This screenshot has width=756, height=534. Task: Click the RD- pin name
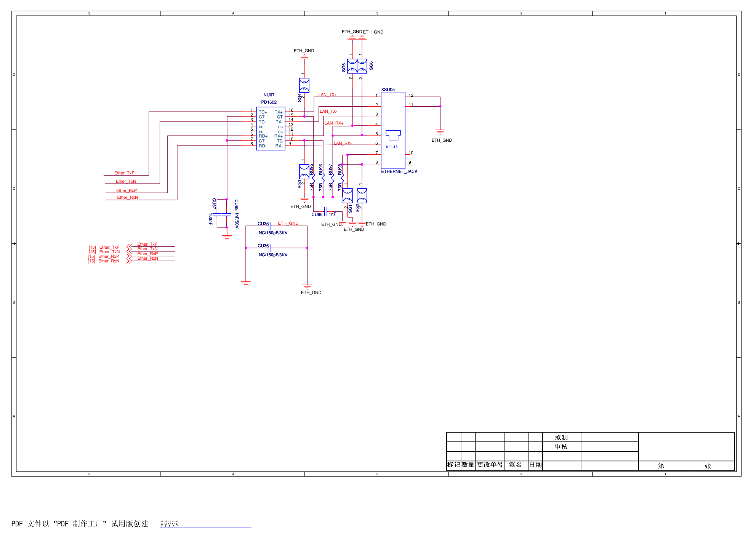click(x=263, y=146)
